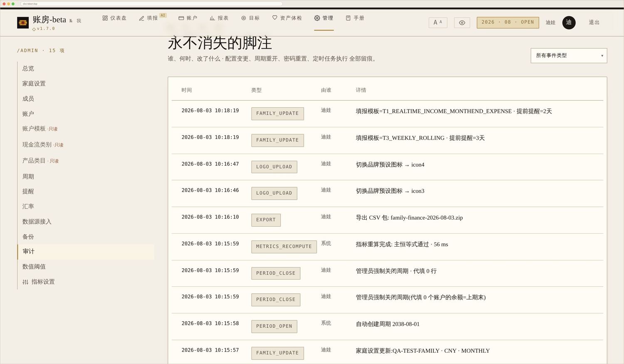The image size is (624, 364).
Task: Open 目标 via its target icon
Action: [244, 18]
